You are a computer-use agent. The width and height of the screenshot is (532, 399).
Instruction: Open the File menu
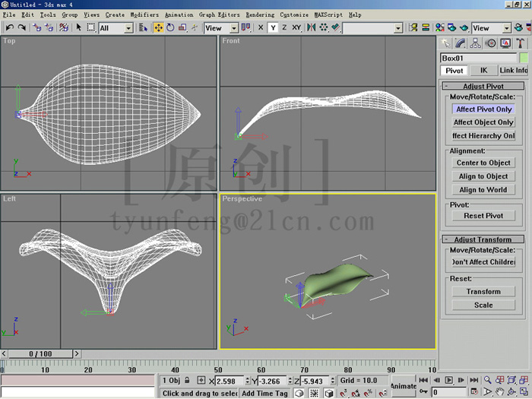tap(9, 14)
